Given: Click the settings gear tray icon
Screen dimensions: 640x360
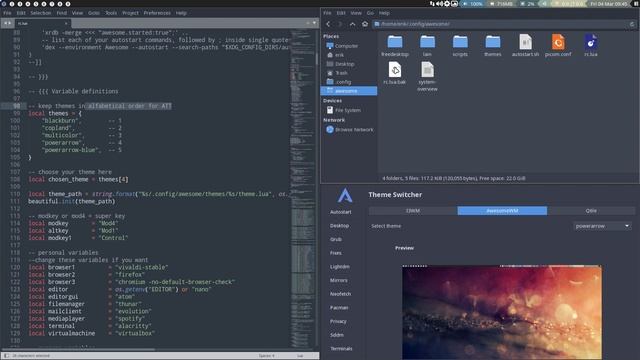Looking at the screenshot, I should click(447, 4).
